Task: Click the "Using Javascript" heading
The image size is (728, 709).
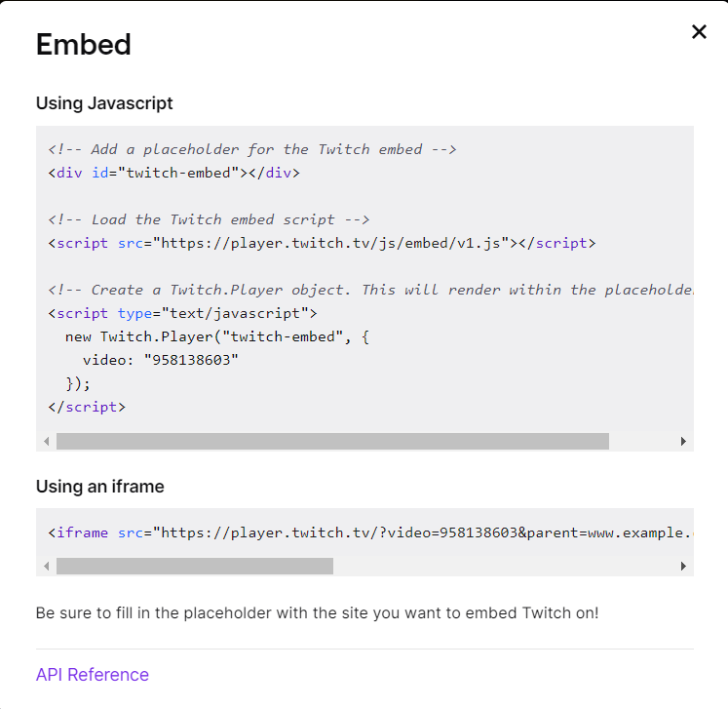Action: click(x=104, y=102)
